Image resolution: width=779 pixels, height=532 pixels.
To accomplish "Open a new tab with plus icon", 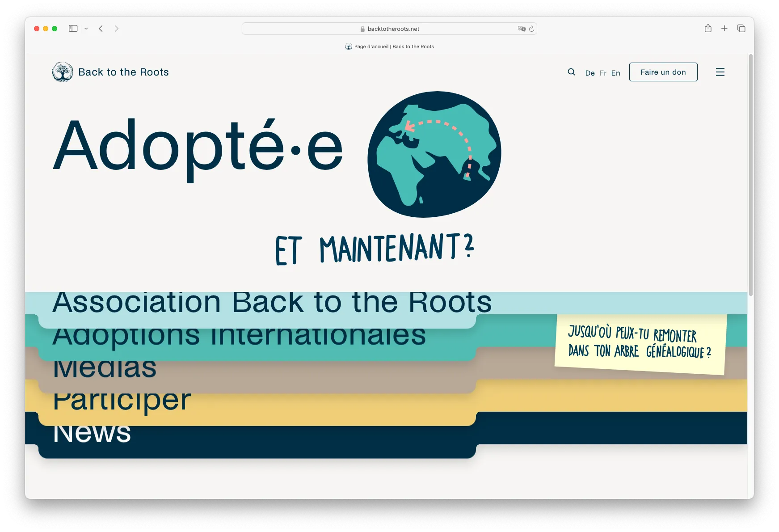I will click(x=724, y=28).
